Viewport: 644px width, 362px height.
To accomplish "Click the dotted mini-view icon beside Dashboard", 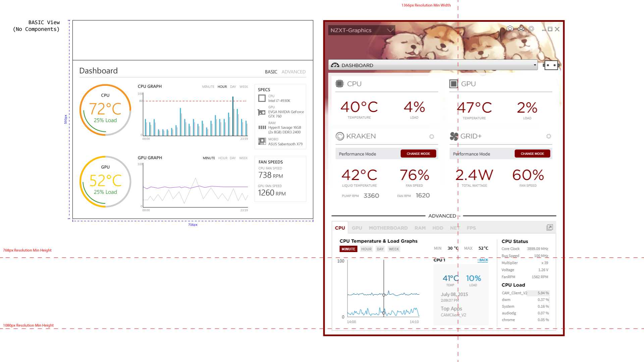I will [x=551, y=65].
